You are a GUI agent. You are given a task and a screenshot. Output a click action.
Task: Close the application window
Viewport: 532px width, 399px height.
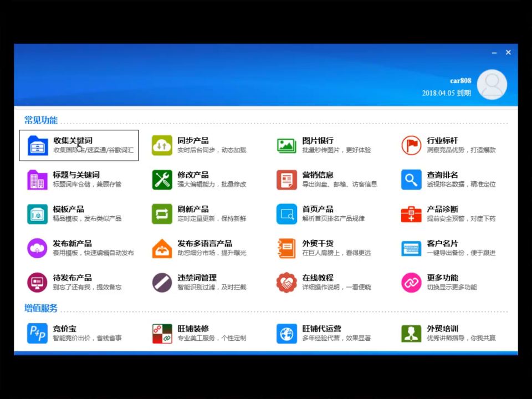[x=508, y=52]
